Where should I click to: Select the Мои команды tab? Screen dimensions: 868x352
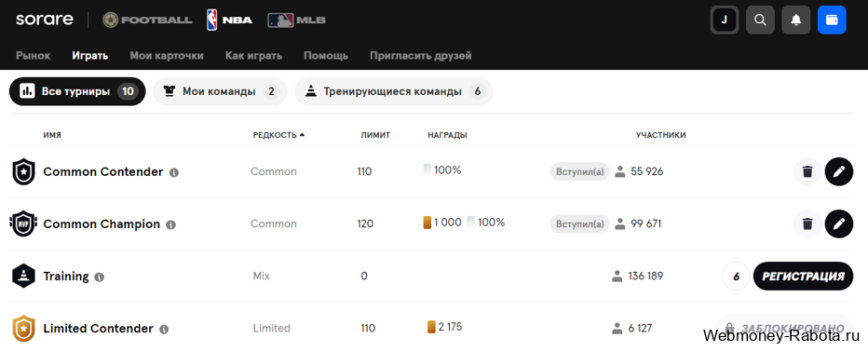(x=220, y=91)
